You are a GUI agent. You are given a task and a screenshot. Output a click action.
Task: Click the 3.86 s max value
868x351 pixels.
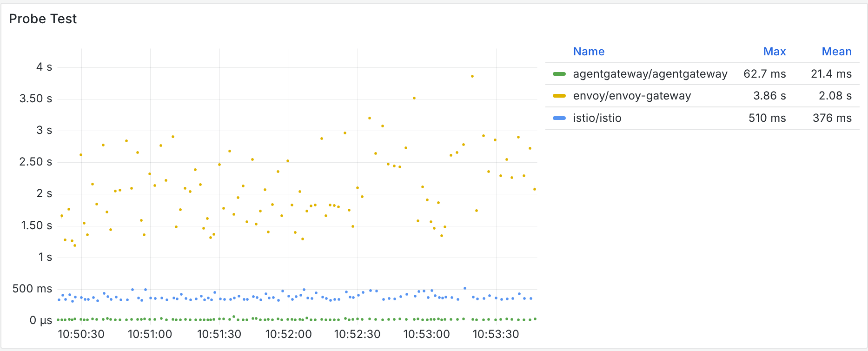(x=769, y=96)
